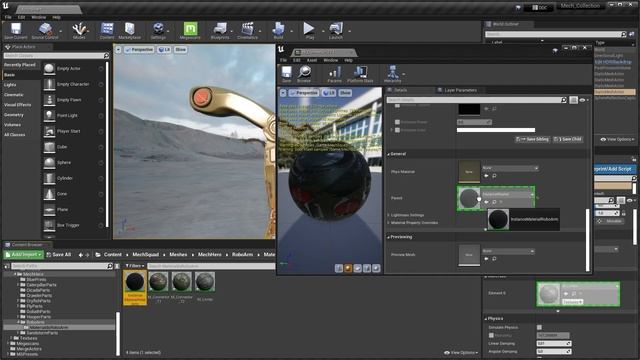640x360 pixels.
Task: Click the white Emissive Color bar
Action: [496, 130]
